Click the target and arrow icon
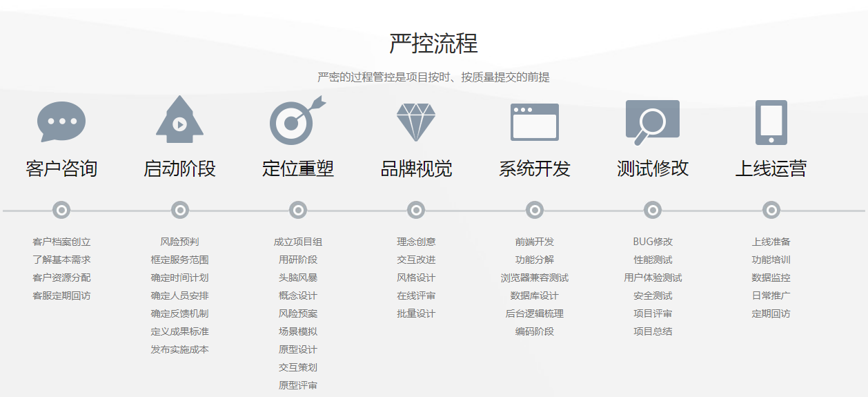The height and width of the screenshot is (397, 868). click(x=297, y=121)
